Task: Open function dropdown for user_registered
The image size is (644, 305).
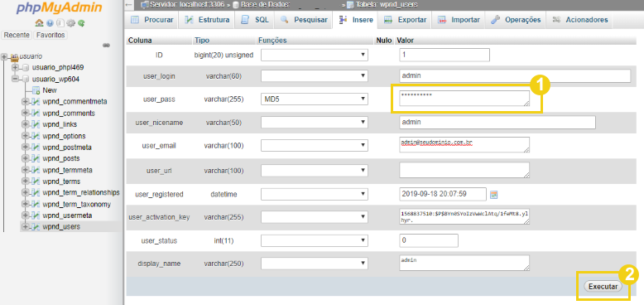Action: (x=315, y=194)
